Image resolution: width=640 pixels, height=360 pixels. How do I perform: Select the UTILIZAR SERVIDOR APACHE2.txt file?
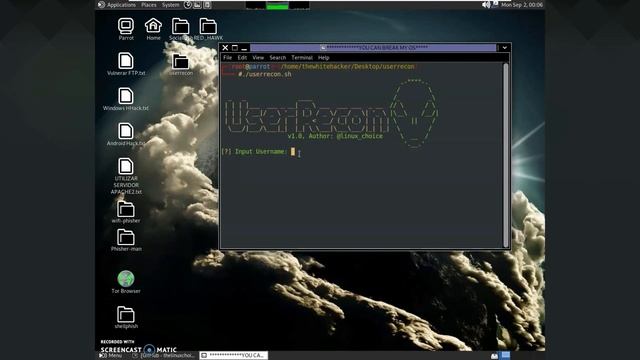pyautogui.click(x=126, y=166)
